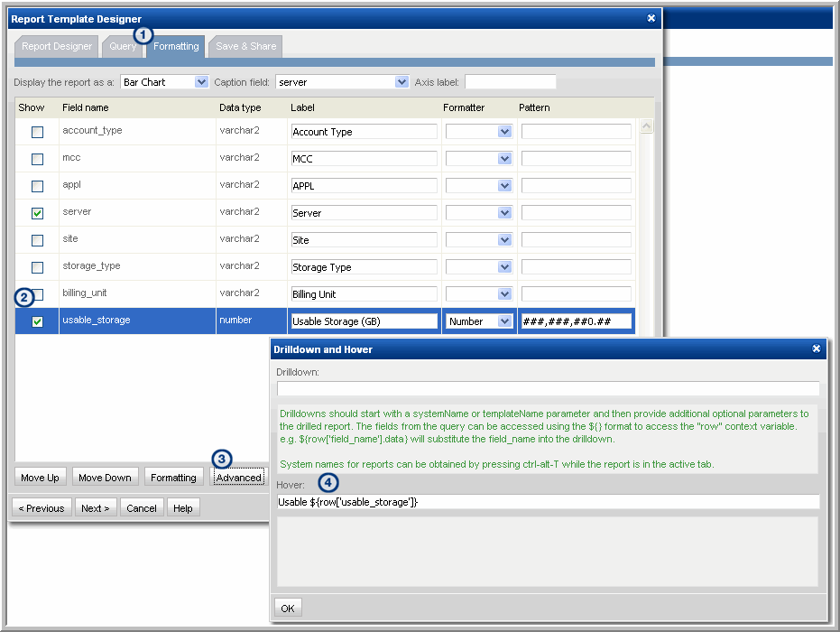Open Formatter dropdown for usable_storage row

click(x=504, y=321)
